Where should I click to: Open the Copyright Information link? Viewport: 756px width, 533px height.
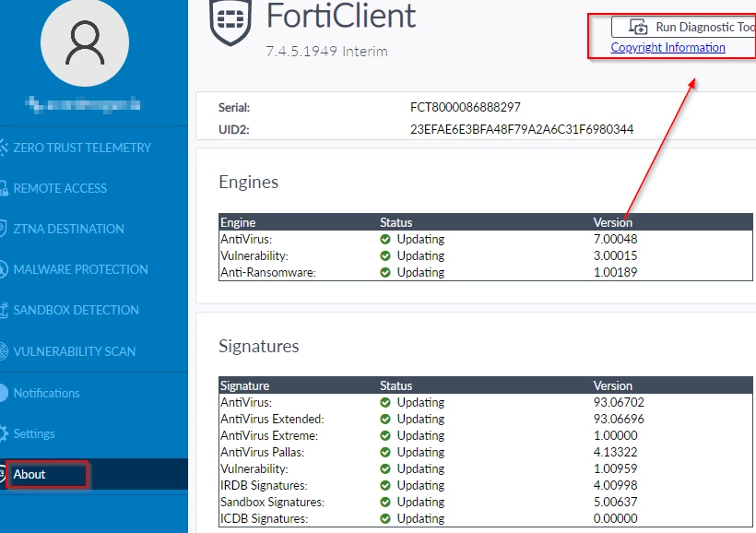(667, 47)
